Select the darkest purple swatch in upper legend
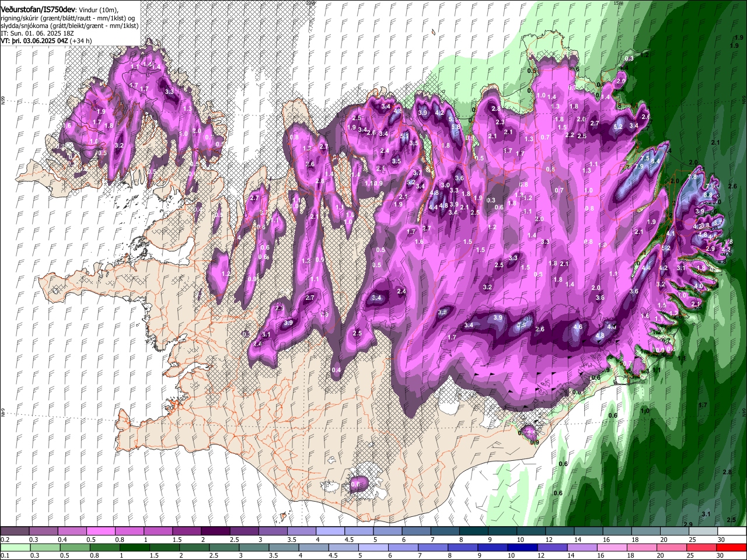 point(215,531)
